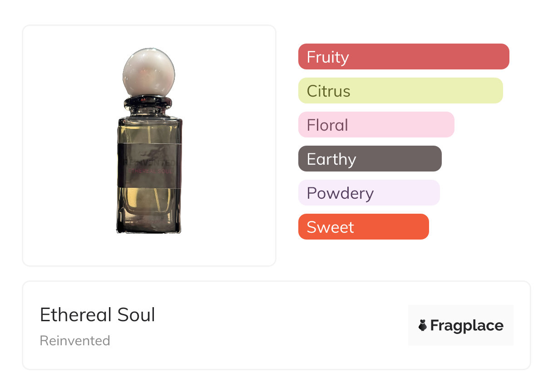Click the Fragplace wordmark text
The height and width of the screenshot is (392, 553).
(467, 325)
